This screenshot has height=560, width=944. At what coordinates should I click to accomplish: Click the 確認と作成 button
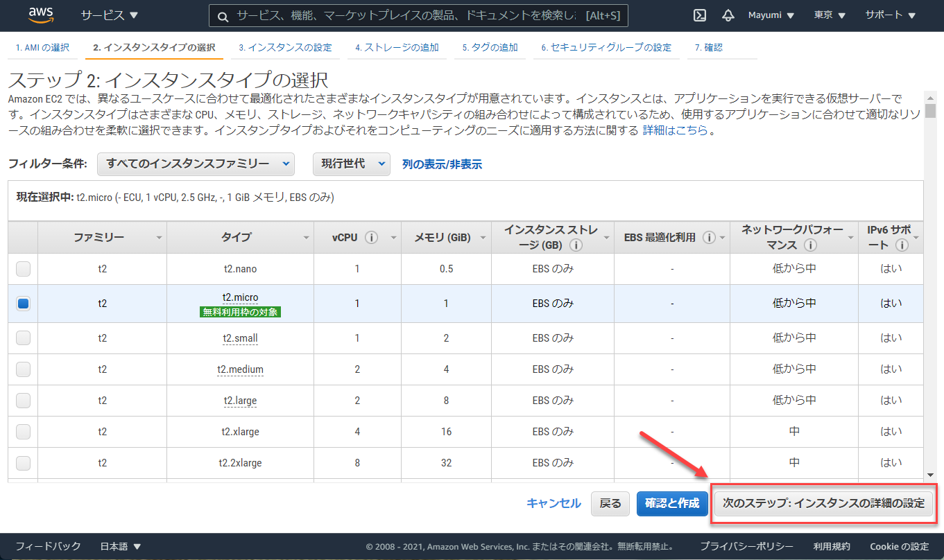click(672, 503)
